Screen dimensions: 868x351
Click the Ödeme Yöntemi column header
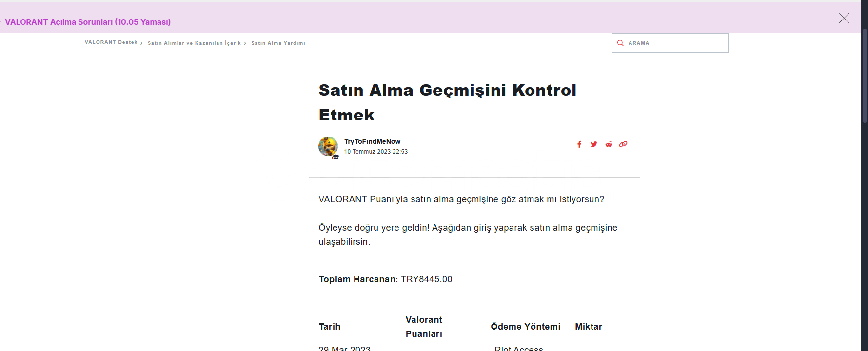(526, 327)
